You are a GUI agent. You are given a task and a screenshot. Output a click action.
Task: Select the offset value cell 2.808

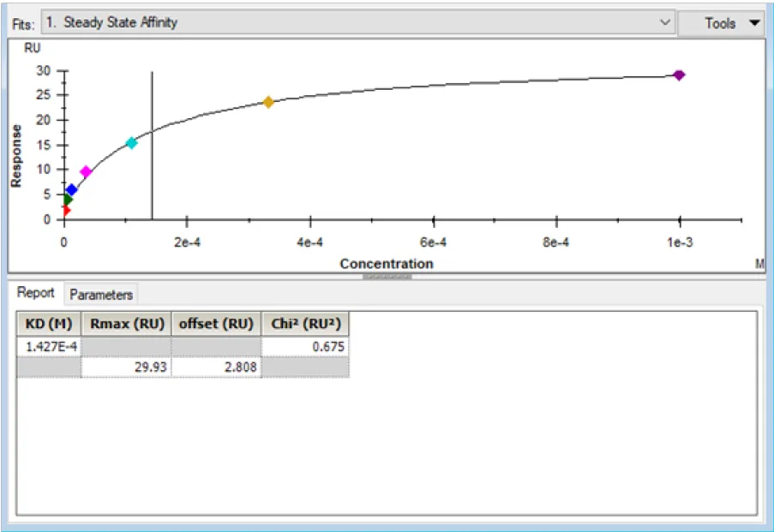pyautogui.click(x=216, y=367)
